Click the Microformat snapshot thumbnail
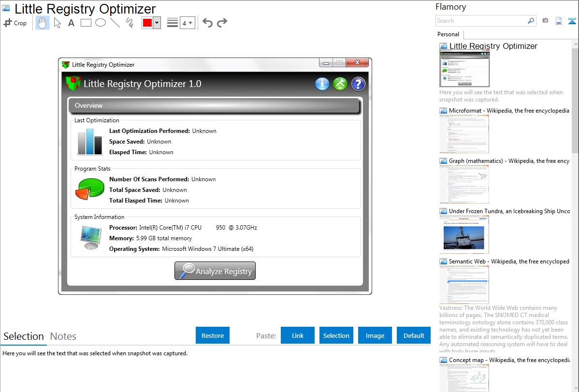Image resolution: width=579 pixels, height=392 pixels. (464, 134)
